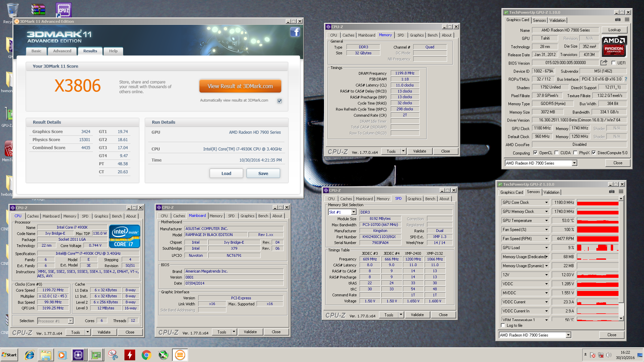This screenshot has height=362, width=644.
Task: Toggle 'Automatically view results at 3DMark.com' checkbox
Action: pyautogui.click(x=279, y=101)
